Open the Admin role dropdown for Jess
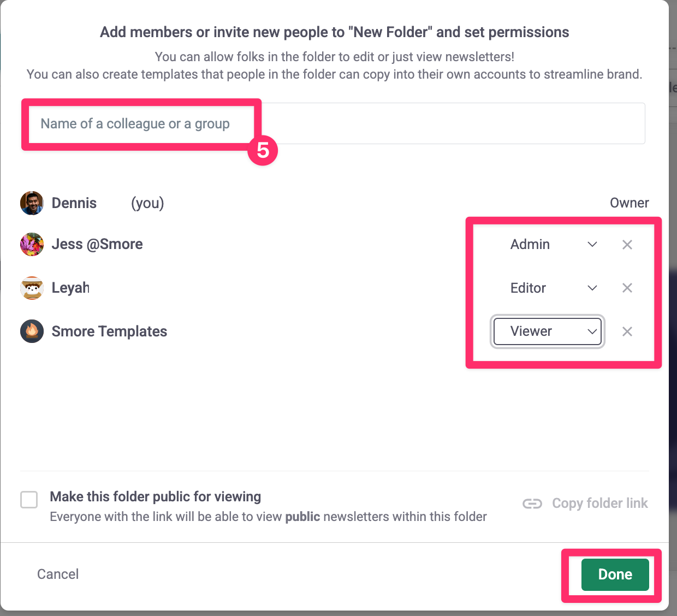The width and height of the screenshot is (677, 616). point(553,245)
